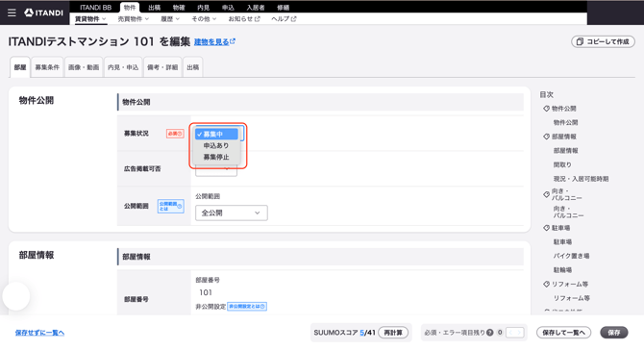Viewport: 644px width, 350px height.
Task: Select 募集停止 in the dropdown list
Action: tap(216, 157)
